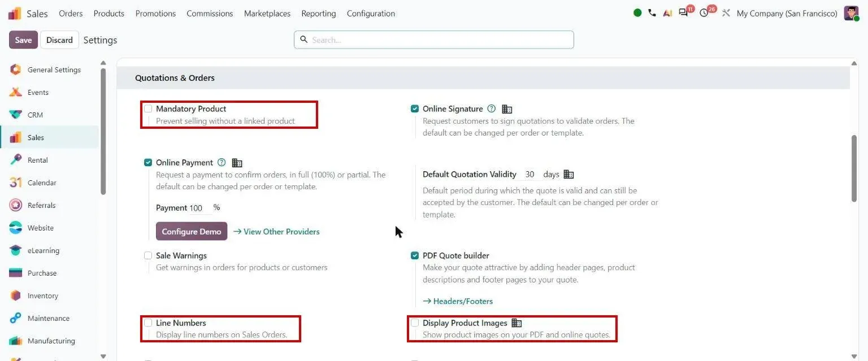
Task: Select the Maintenance sidebar icon
Action: point(16,318)
